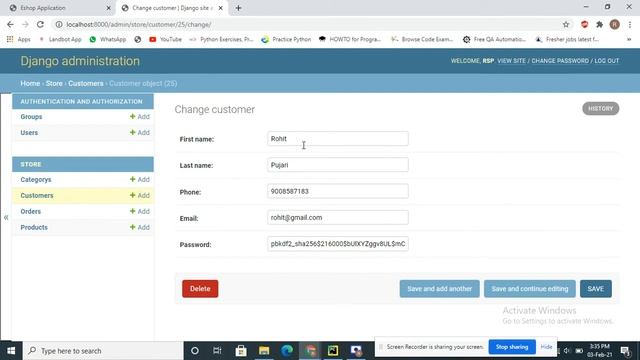Click Django administration title

click(80, 61)
